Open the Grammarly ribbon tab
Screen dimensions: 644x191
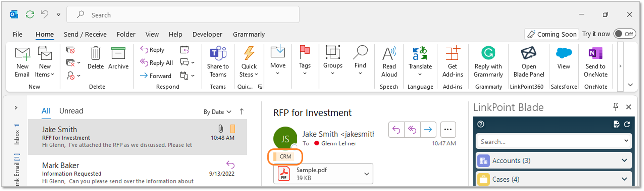(x=248, y=34)
